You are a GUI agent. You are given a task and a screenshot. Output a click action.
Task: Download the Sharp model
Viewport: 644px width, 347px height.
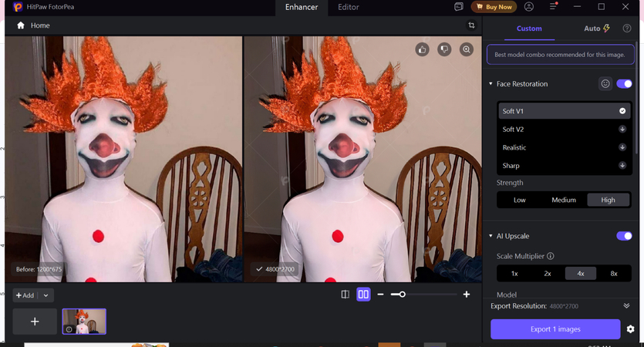click(622, 165)
